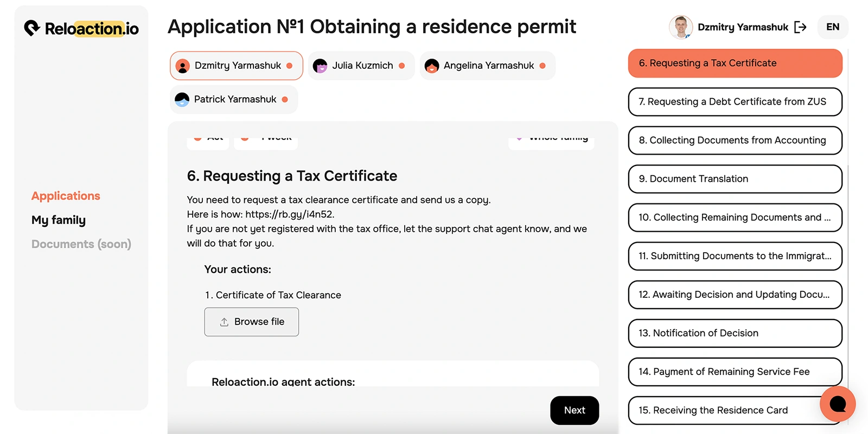
Task: Click Julia Kuzmich's avatar icon
Action: click(x=320, y=66)
